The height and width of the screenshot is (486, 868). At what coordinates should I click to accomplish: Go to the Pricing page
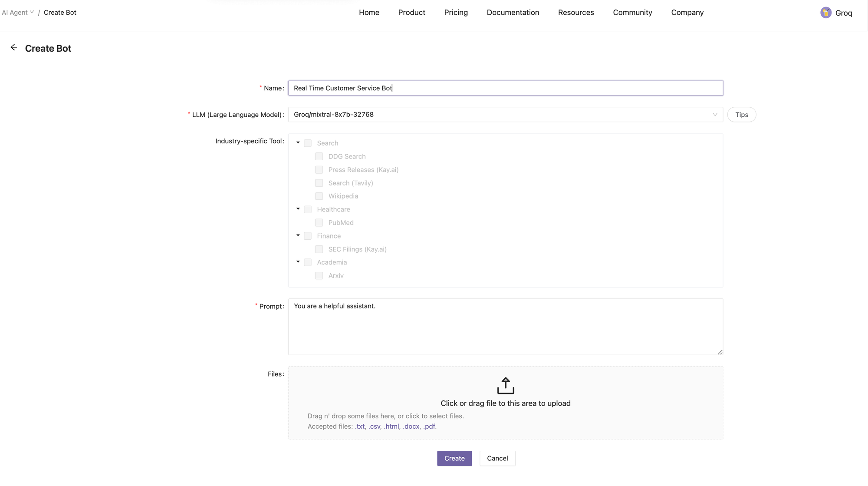tap(456, 13)
